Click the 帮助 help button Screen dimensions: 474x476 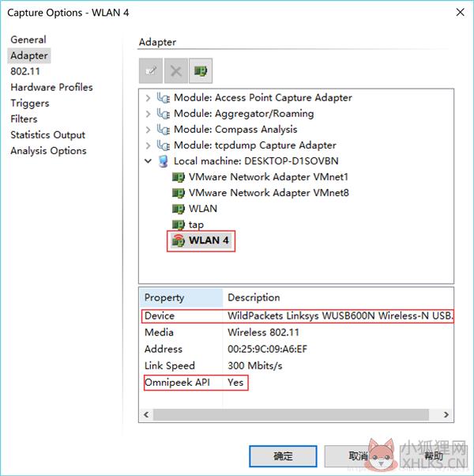click(434, 456)
